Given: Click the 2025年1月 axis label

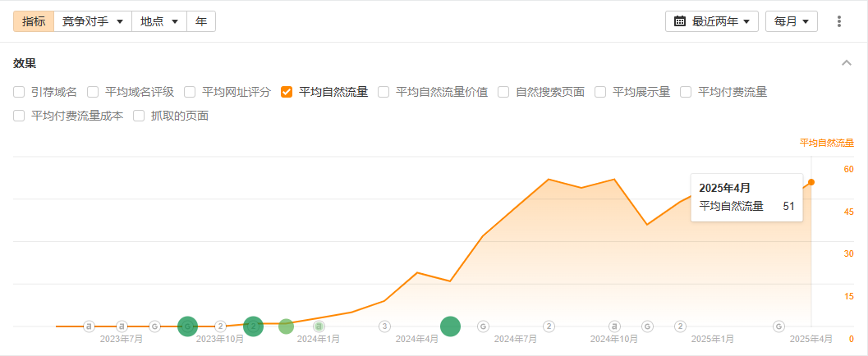Looking at the screenshot, I should click(713, 338).
